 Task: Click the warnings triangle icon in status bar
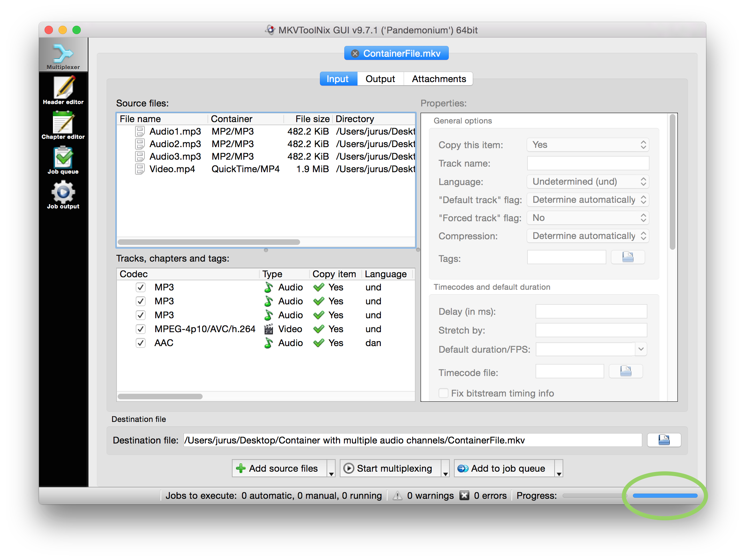point(397,496)
